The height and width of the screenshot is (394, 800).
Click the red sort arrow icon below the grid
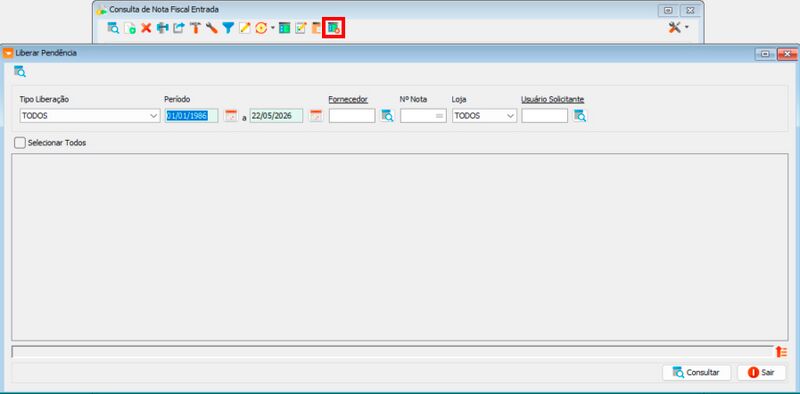(x=781, y=352)
